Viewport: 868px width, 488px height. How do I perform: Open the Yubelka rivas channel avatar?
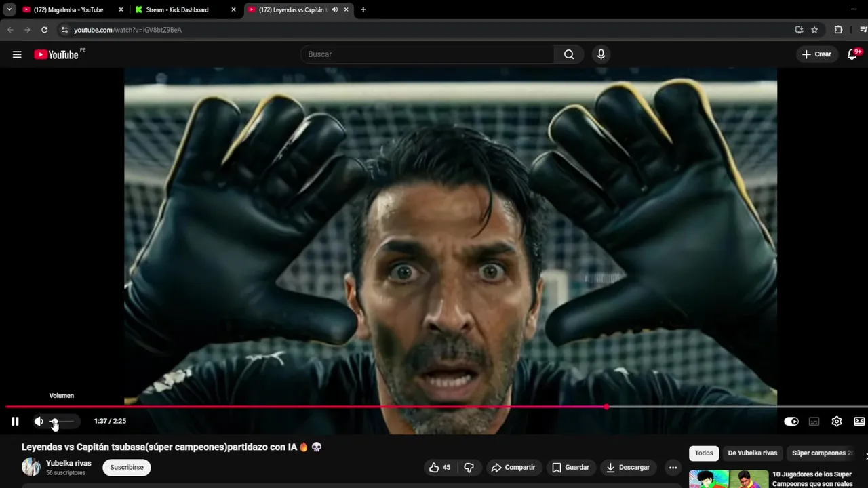coord(31,467)
